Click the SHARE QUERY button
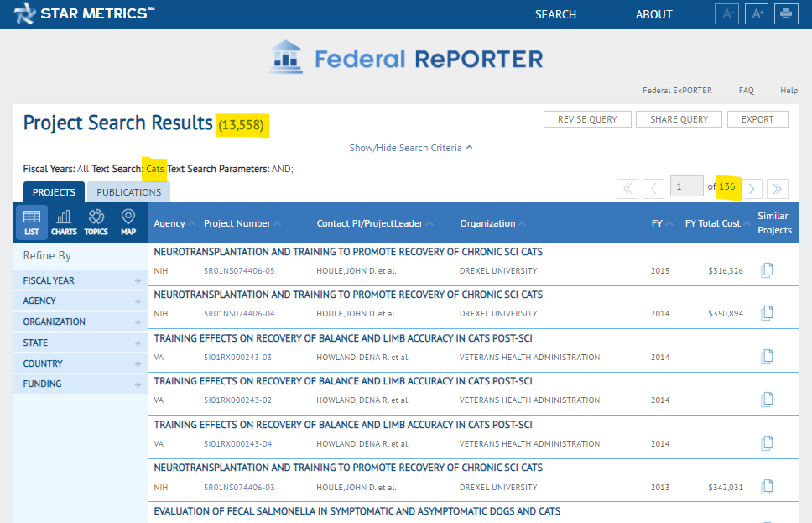Image resolution: width=812 pixels, height=523 pixels. pyautogui.click(x=679, y=119)
